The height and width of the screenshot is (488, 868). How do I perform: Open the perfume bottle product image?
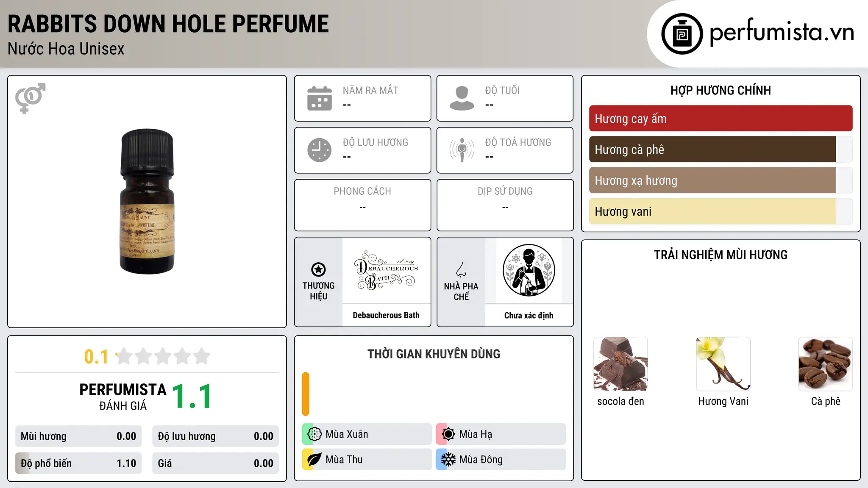tap(147, 201)
